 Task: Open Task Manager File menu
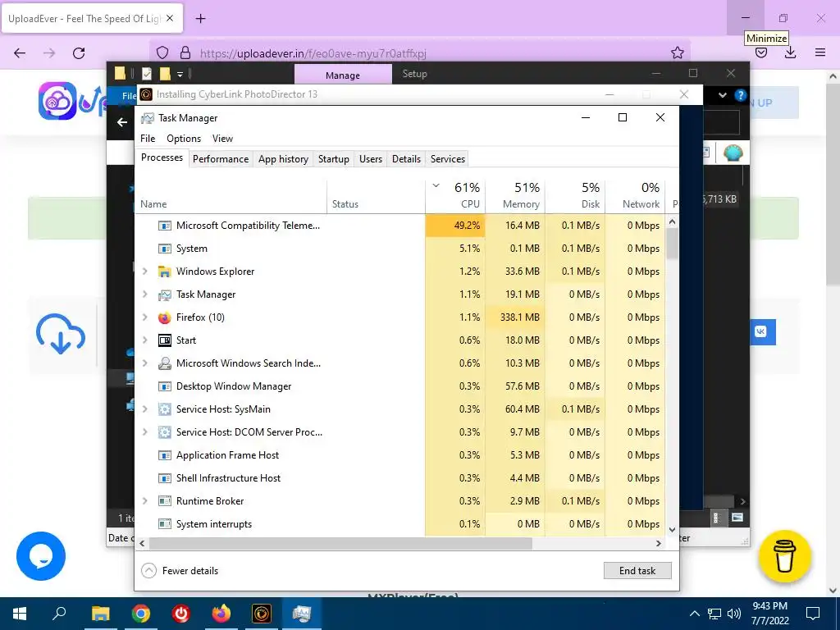coord(148,138)
